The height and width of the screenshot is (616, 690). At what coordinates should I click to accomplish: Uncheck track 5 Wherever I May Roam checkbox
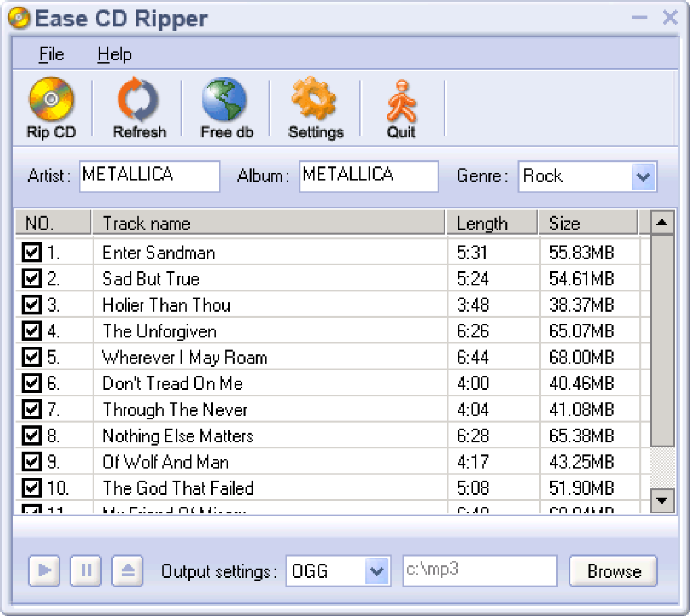click(32, 357)
